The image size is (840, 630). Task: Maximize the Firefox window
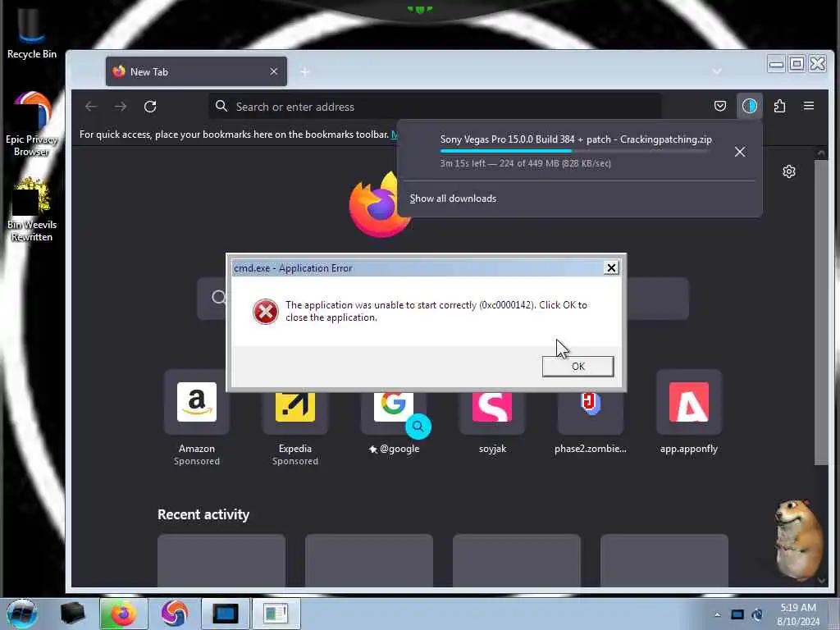coord(797,64)
